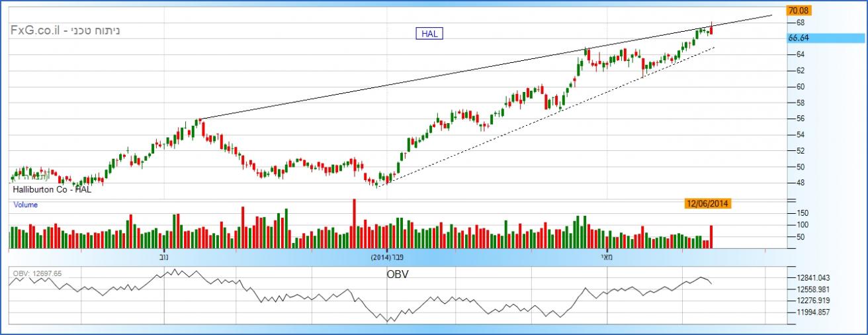This screenshot has height=335, width=868.
Task: Select the Halliburton Co - HAL title
Action: 52,189
